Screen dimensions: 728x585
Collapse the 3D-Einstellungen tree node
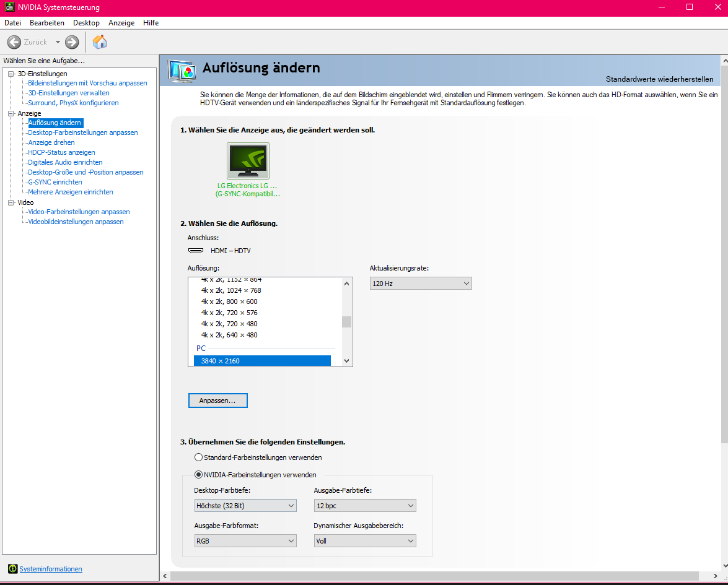point(11,74)
